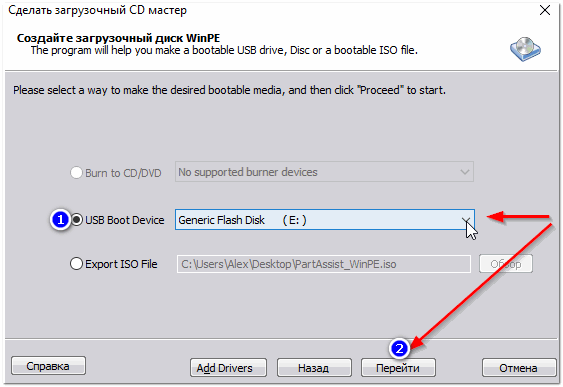Close the bootable CD wizard window
Viewport: 563px width, 387px height.
pyautogui.click(x=545, y=10)
